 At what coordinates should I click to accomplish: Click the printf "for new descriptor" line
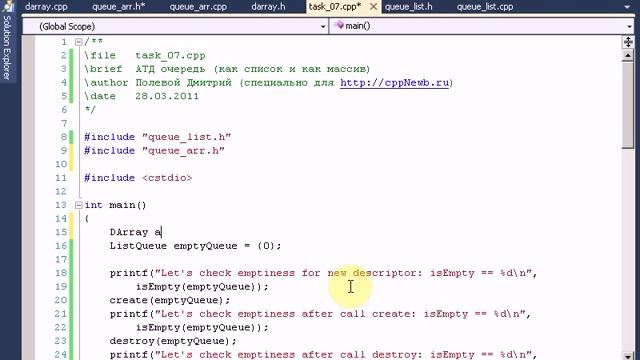323,273
